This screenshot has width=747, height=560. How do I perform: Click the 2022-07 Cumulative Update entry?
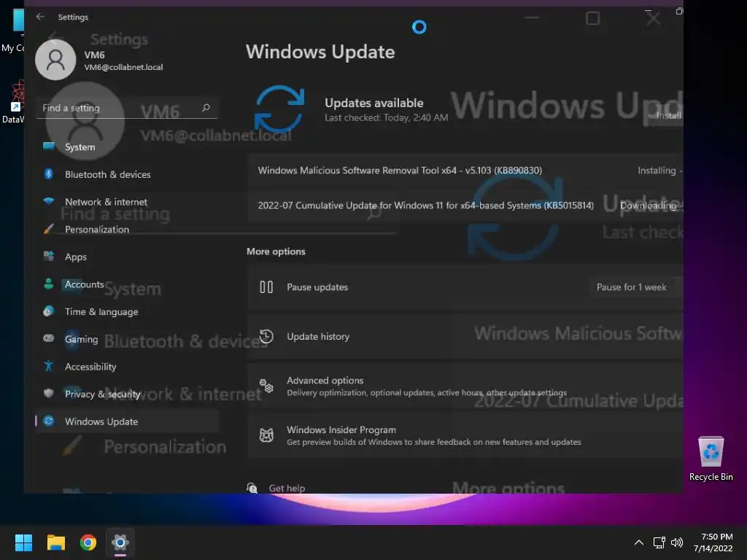click(x=465, y=205)
